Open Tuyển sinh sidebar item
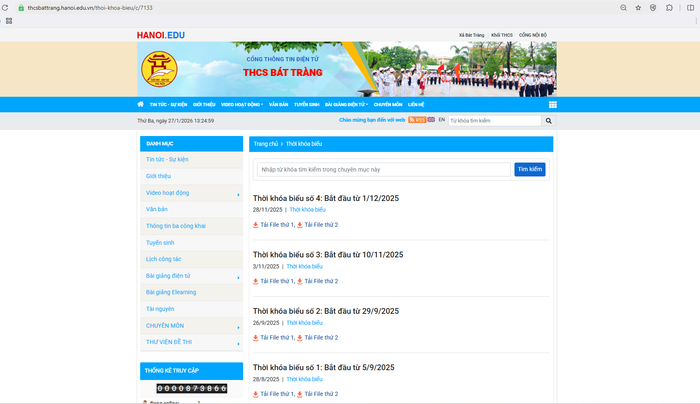 coord(160,242)
